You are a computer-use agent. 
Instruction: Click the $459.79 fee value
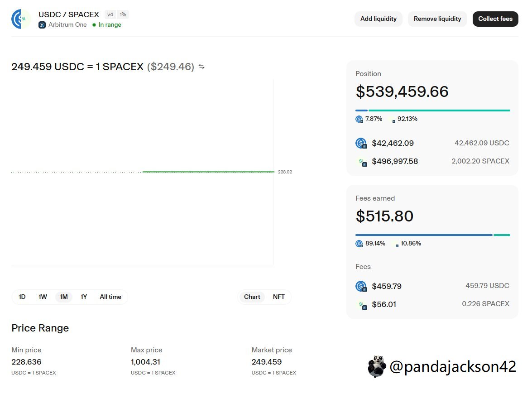[x=387, y=286]
